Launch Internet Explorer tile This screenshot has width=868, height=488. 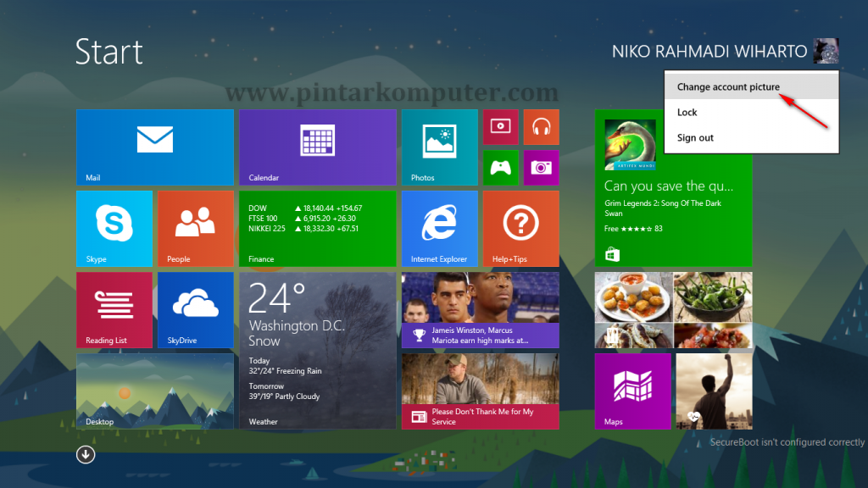[440, 229]
